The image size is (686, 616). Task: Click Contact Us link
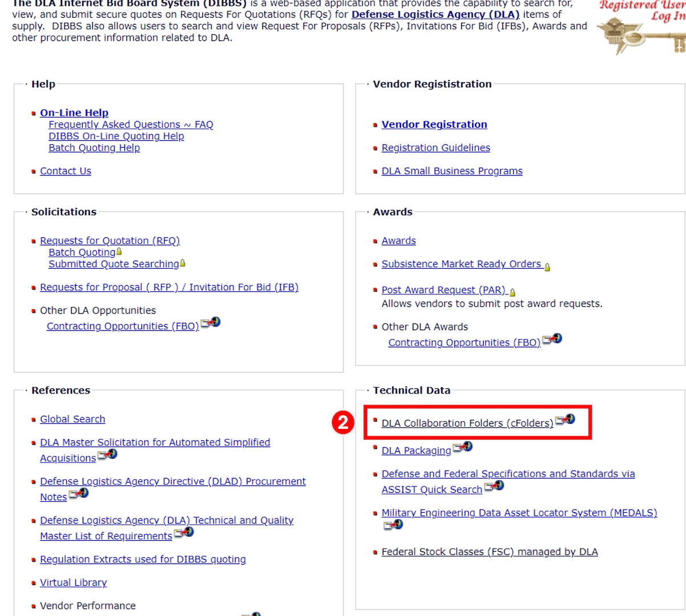(x=66, y=171)
